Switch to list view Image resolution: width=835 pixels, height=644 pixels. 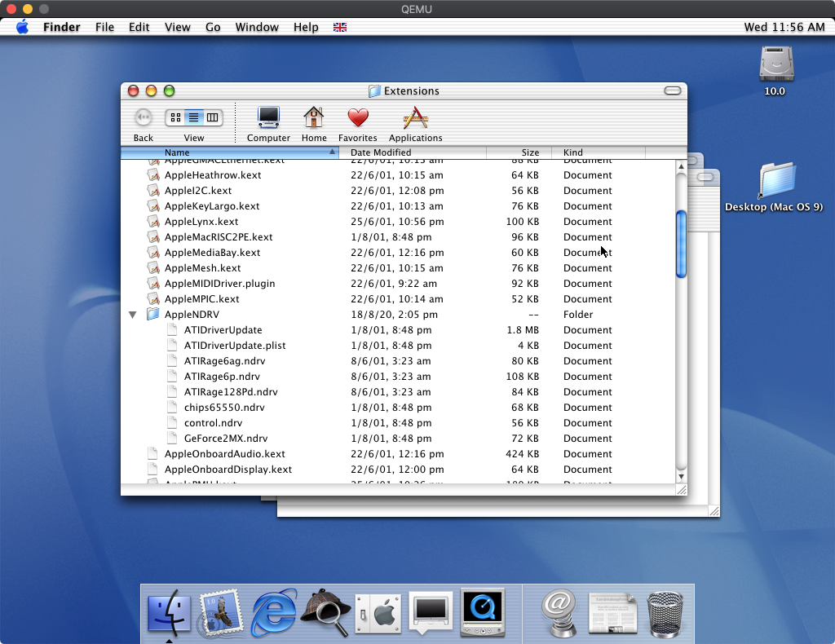pyautogui.click(x=194, y=117)
